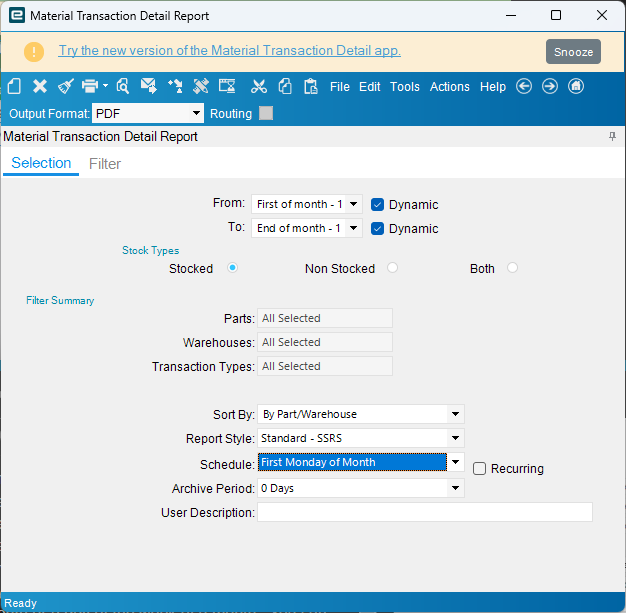Switch to the Filter tab
Viewport: 626px width, 613px height.
[105, 164]
